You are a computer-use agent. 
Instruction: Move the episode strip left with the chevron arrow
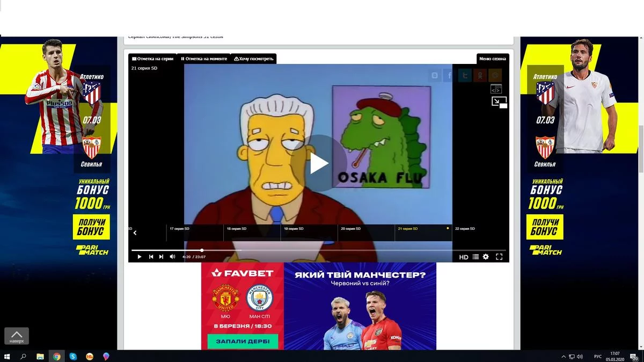(135, 233)
